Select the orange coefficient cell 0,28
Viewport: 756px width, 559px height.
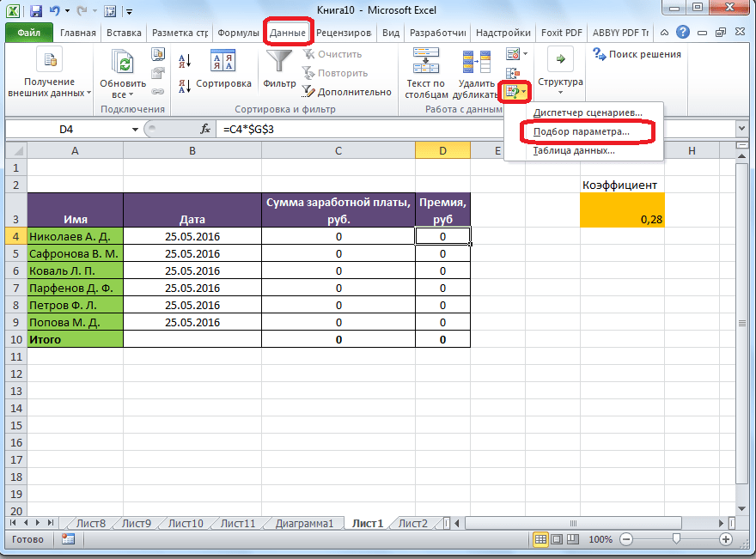click(x=622, y=220)
